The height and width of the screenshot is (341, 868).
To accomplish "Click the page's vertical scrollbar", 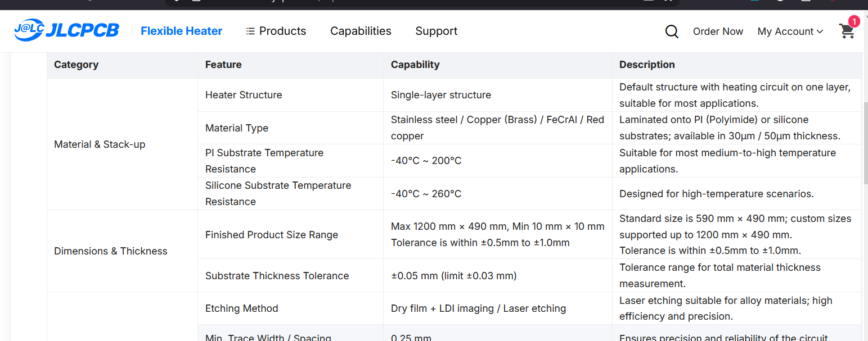I will pyautogui.click(x=865, y=140).
